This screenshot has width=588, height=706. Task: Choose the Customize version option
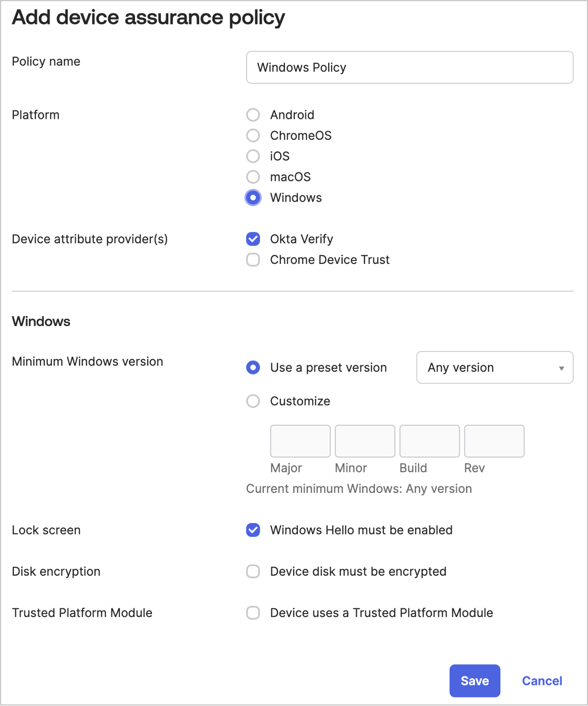point(253,401)
